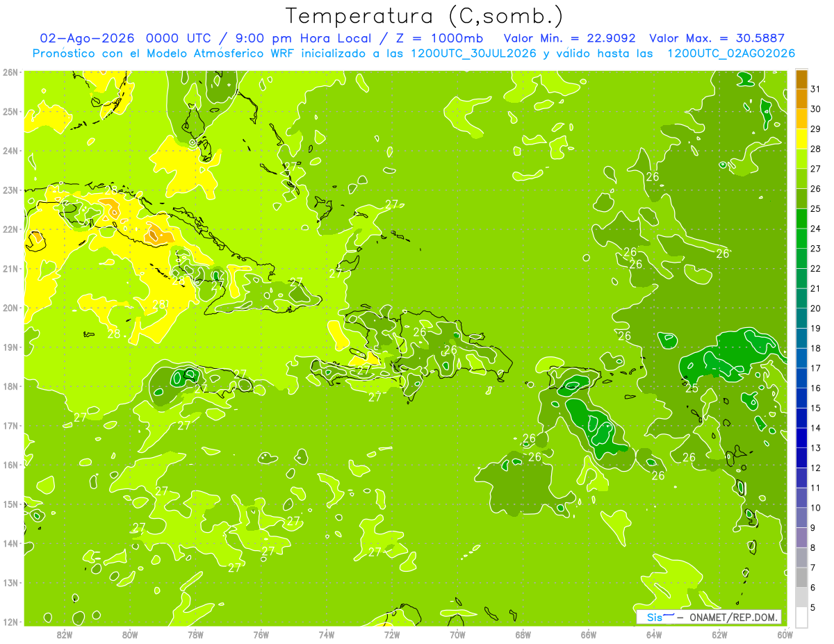Click the yellow swatch between 28 and 29
The image size is (834, 644).
(x=801, y=139)
